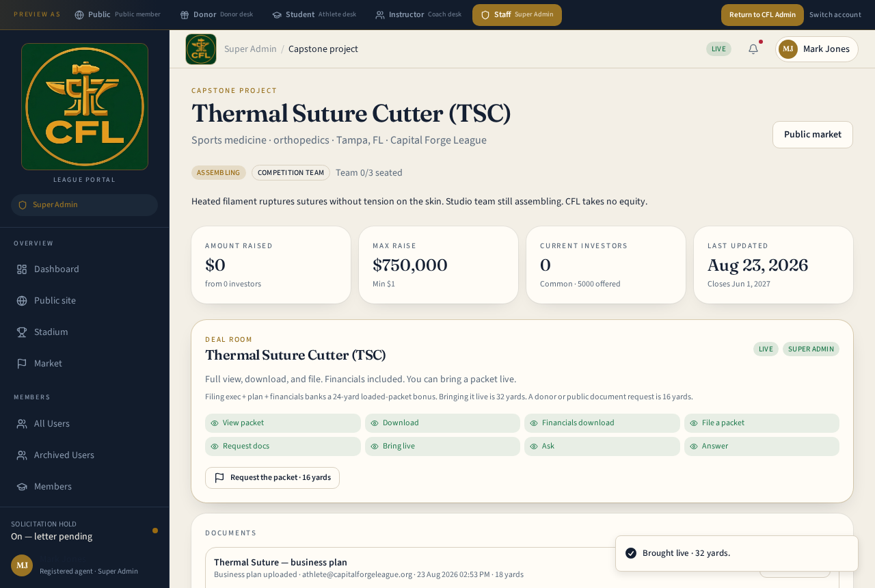Preview as Donor desk
The height and width of the screenshot is (588, 875).
(217, 15)
